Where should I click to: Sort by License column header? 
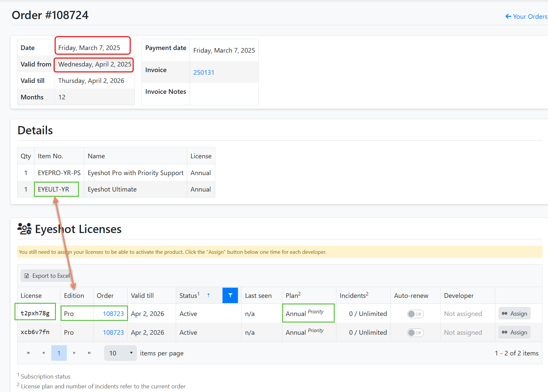coord(31,296)
